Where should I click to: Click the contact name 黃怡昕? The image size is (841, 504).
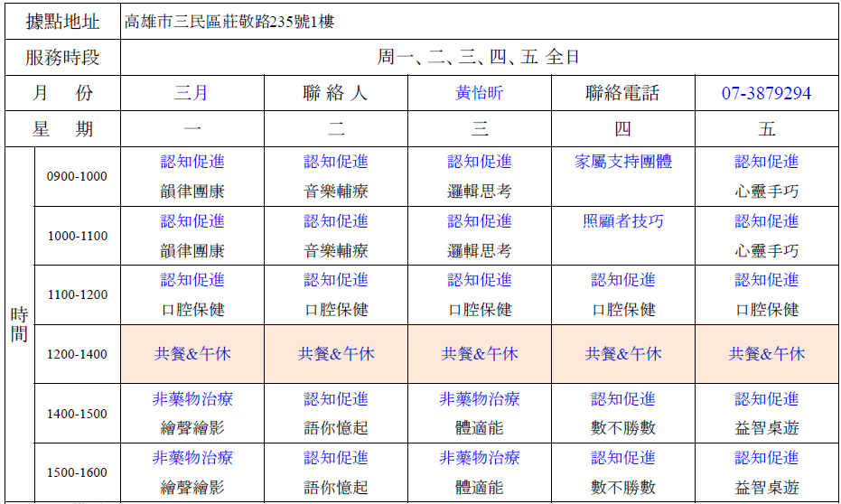[480, 93]
